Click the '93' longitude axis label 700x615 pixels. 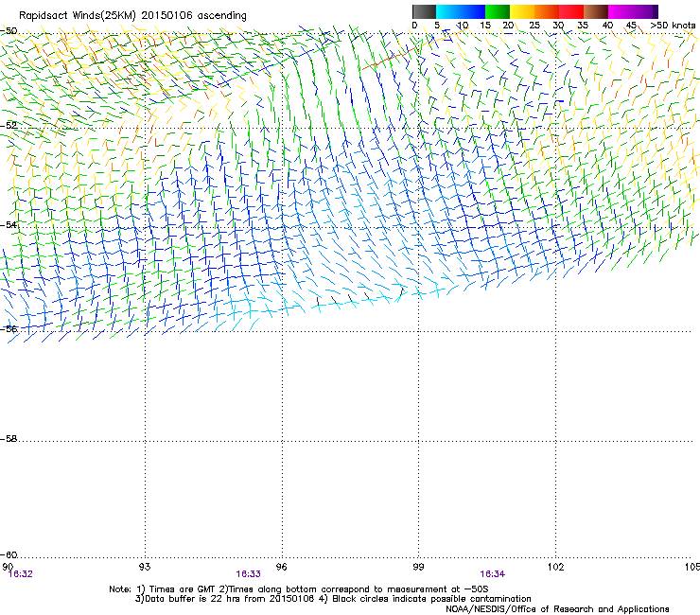pos(145,567)
